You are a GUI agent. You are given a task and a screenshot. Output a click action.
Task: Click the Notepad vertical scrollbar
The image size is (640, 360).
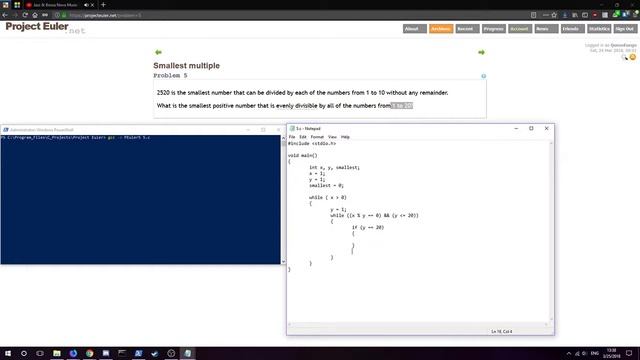click(x=551, y=231)
